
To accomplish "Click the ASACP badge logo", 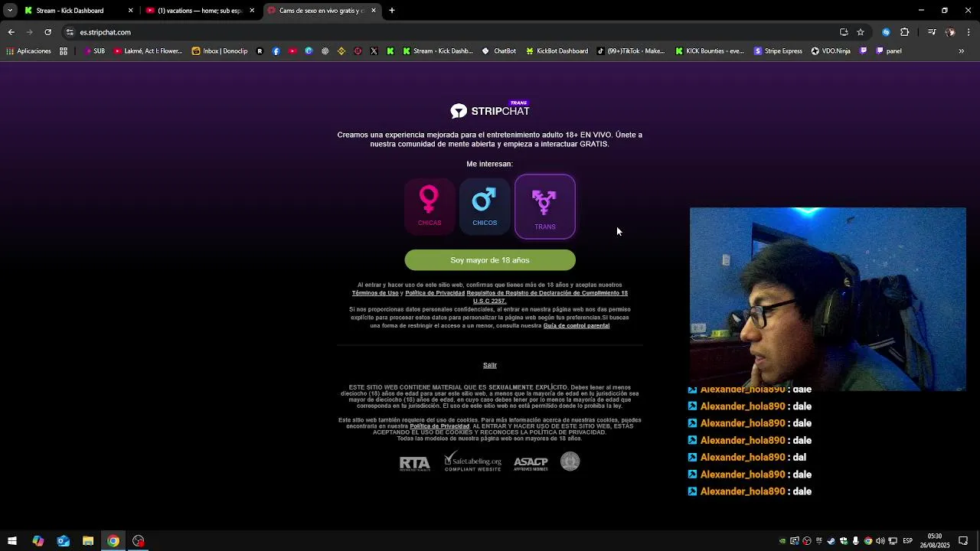I will point(531,463).
